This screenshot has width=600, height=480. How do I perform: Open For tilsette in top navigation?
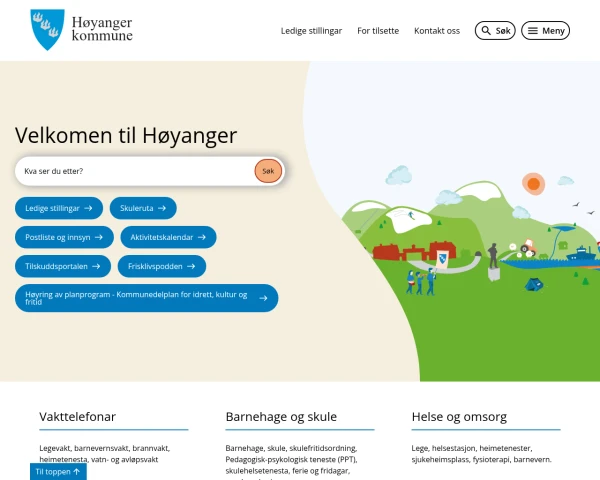coord(378,31)
